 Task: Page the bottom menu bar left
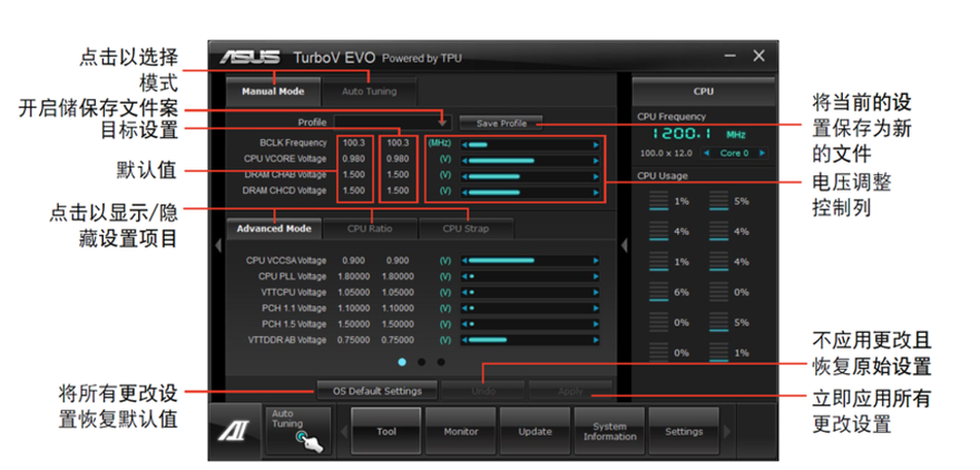(x=343, y=431)
